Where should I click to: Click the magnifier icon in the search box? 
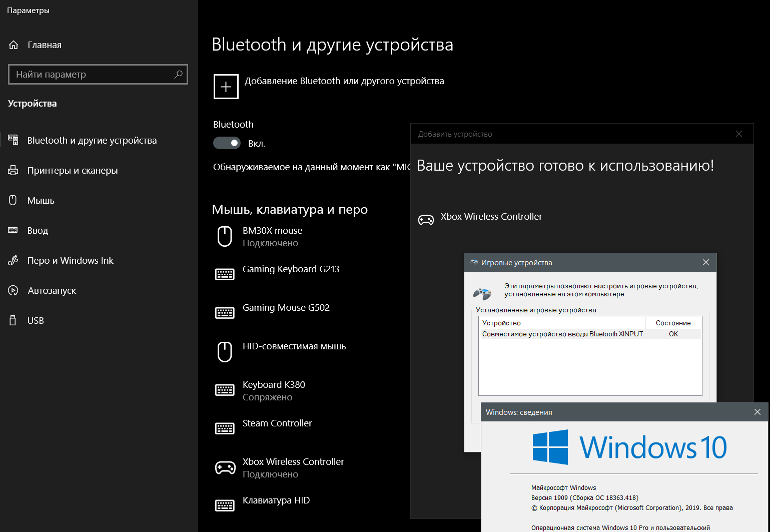[178, 75]
